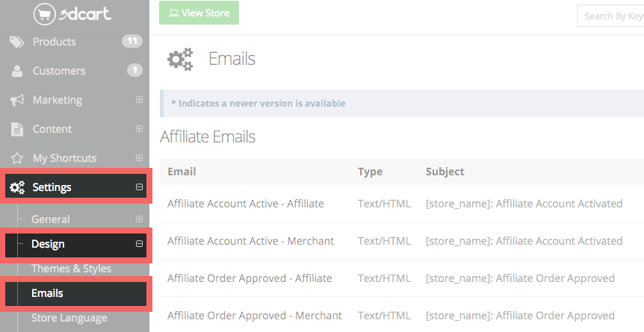Open My Shortcuts menu item
Viewport: 644px width, 332px height.
[64, 158]
